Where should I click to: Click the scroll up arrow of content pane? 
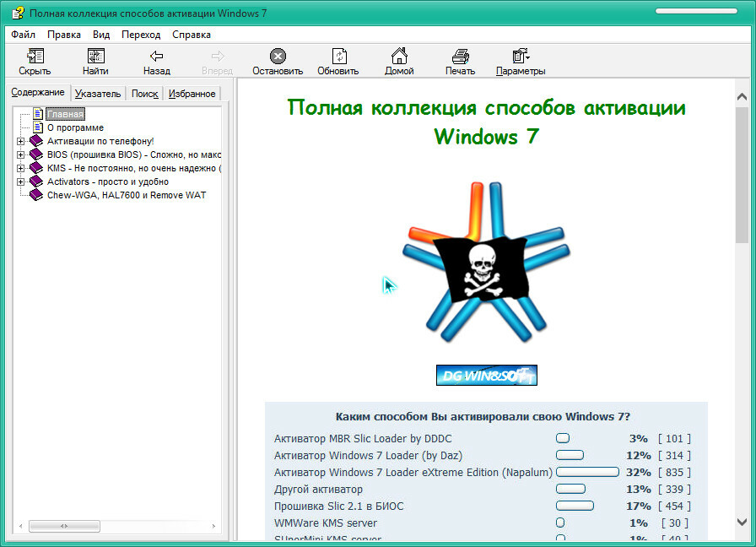742,97
